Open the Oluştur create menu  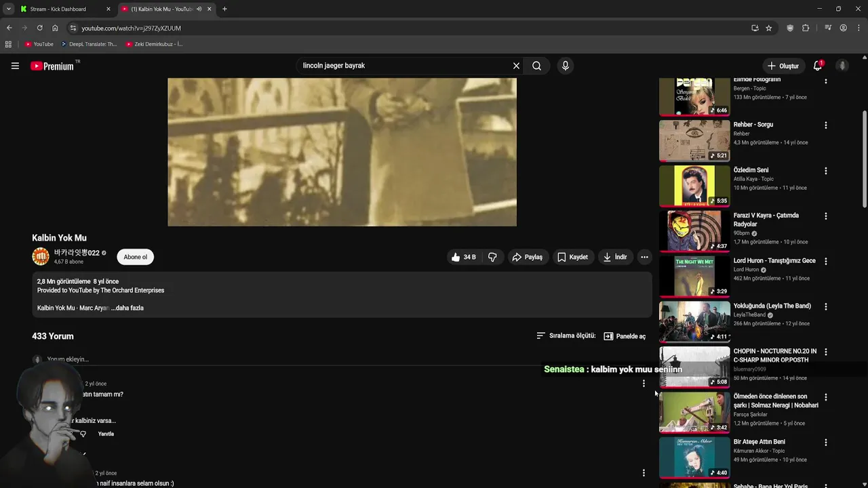(x=783, y=66)
